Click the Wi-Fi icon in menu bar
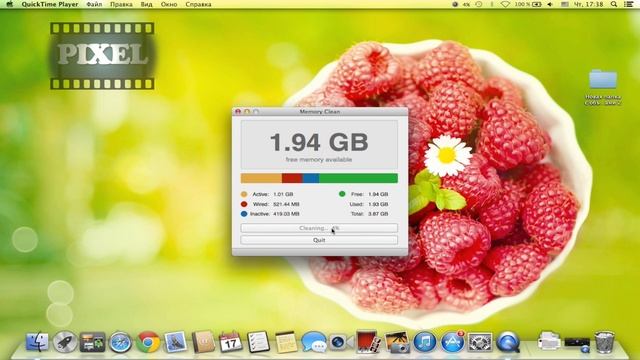This screenshot has width=640, height=360. [505, 4]
